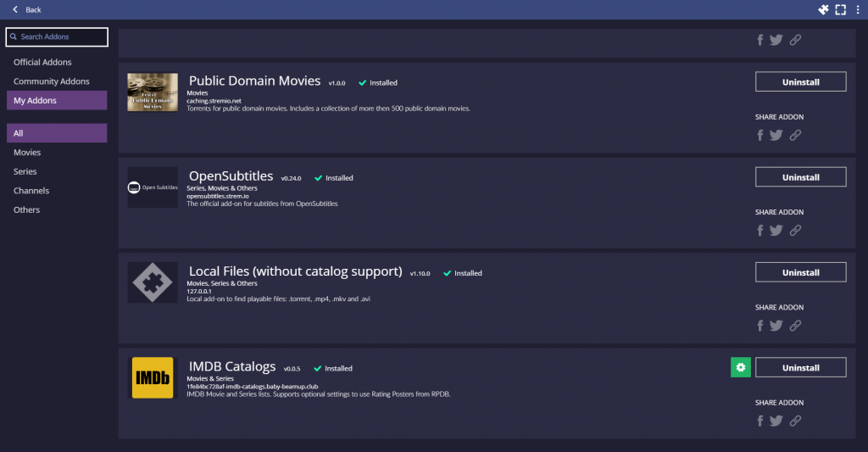
Task: Share Public Domain Movies on Facebook
Action: click(x=760, y=135)
